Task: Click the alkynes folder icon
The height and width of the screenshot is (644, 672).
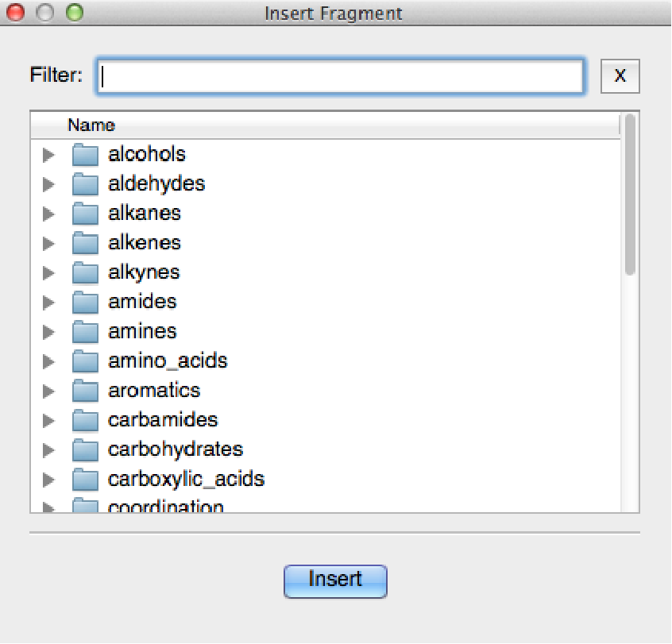Action: (85, 272)
